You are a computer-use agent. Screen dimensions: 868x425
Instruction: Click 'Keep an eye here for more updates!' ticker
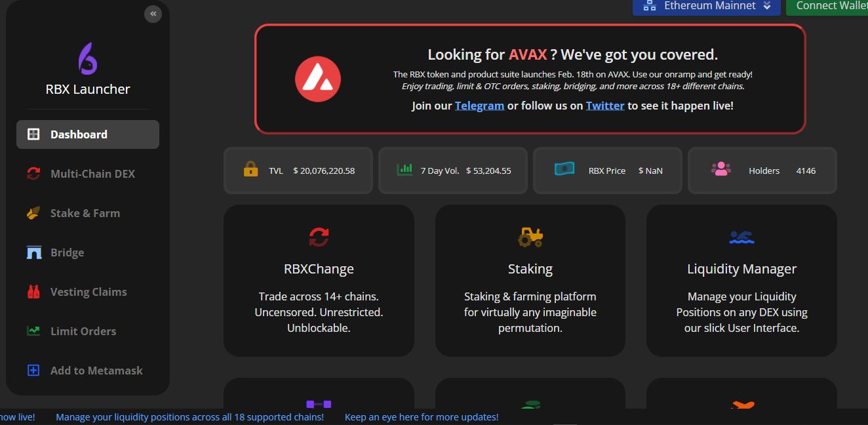pos(422,417)
